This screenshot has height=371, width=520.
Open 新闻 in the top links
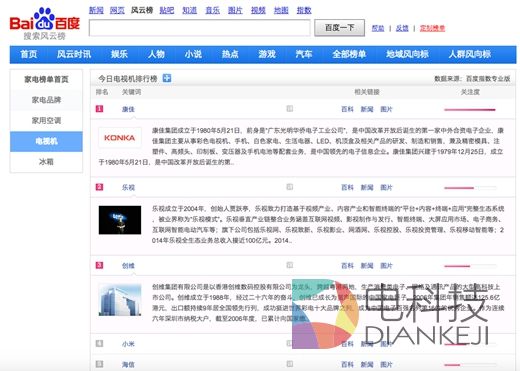tap(96, 10)
